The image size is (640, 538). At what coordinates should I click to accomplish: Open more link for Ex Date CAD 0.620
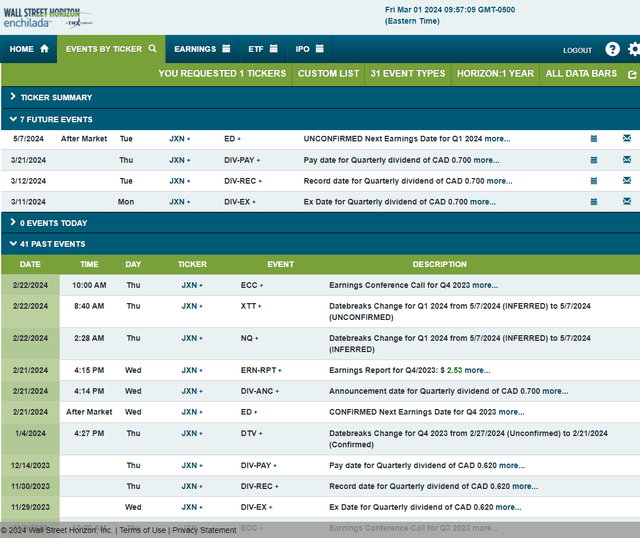pos(508,507)
